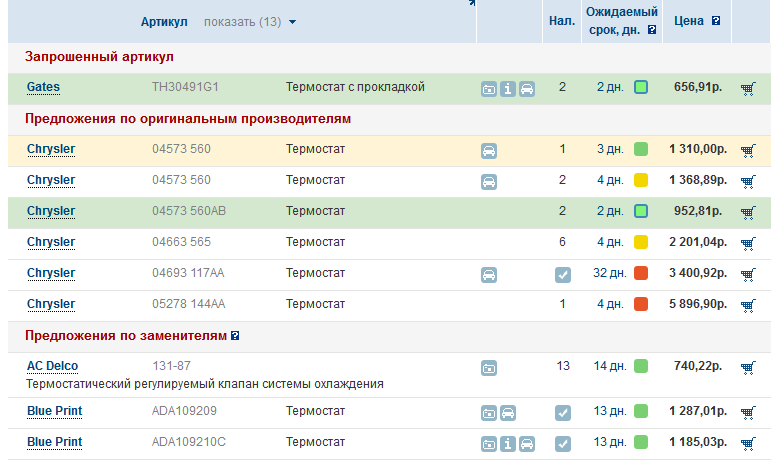
Task: Open car icon for Chrysler 04693 117AA
Action: point(489,275)
